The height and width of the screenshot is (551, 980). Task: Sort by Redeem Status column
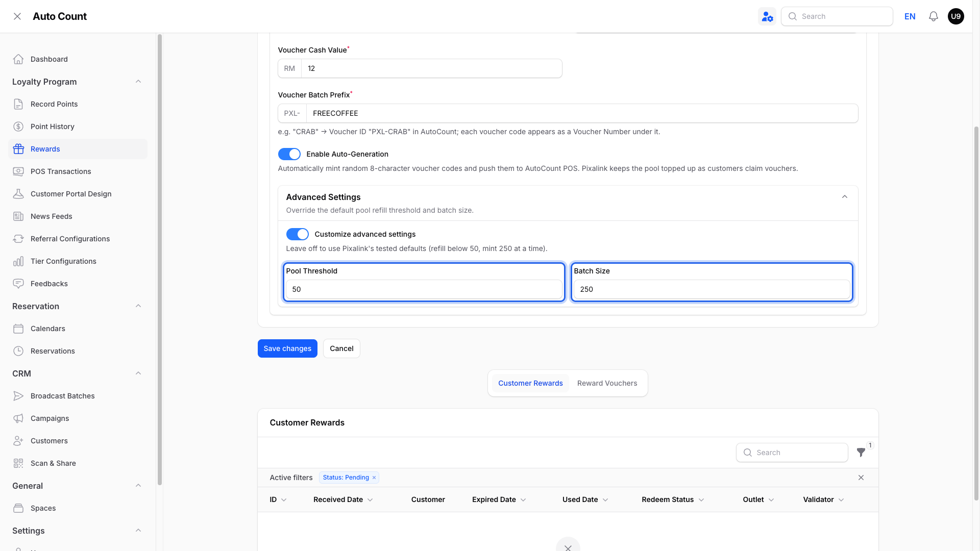[673, 499]
